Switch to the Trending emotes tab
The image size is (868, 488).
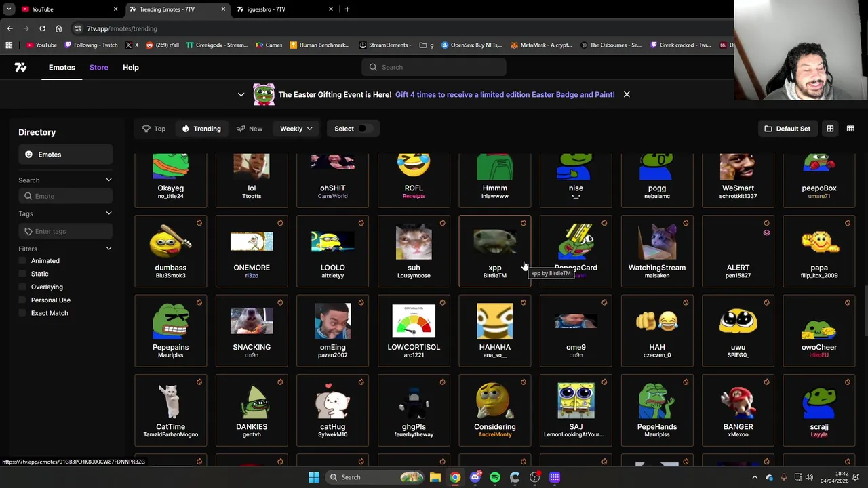201,129
